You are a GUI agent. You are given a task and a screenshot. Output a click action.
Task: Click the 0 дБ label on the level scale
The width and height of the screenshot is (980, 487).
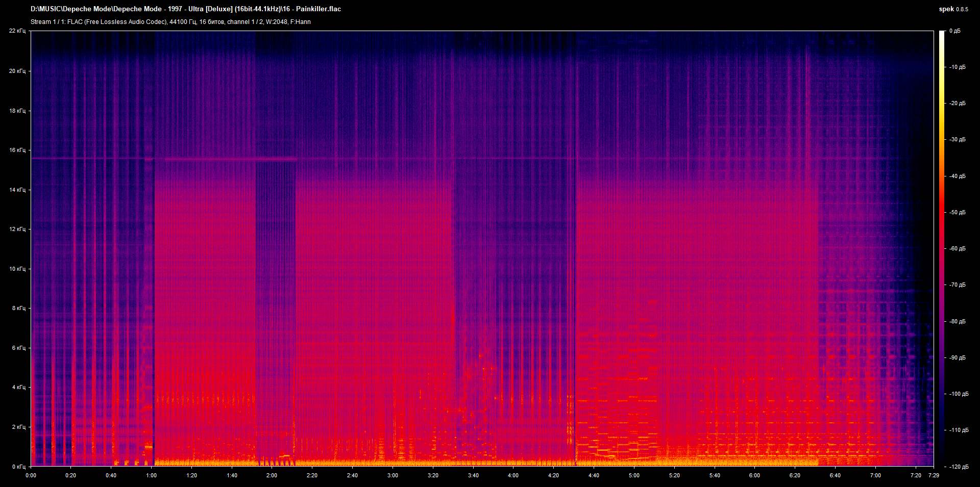[955, 31]
